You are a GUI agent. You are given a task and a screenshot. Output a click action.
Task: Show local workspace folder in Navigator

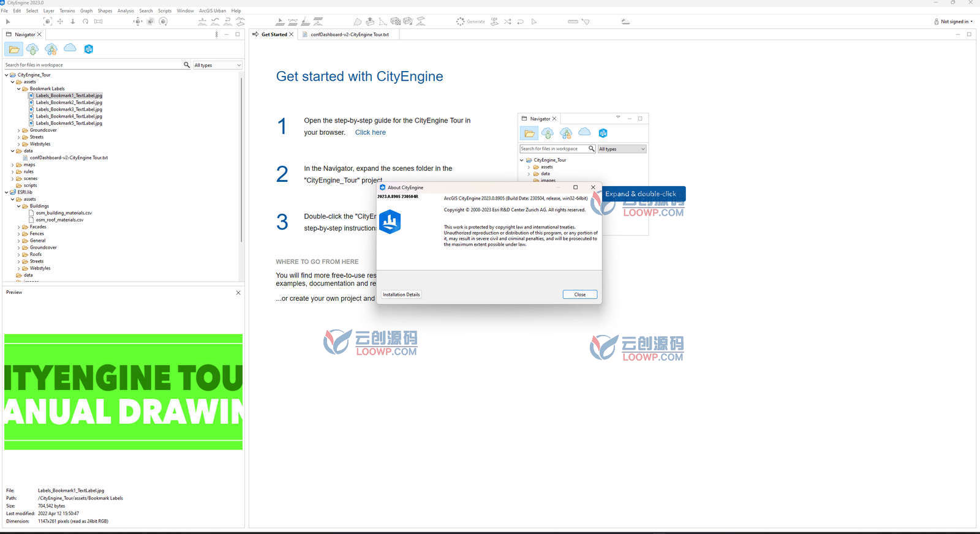[14, 49]
